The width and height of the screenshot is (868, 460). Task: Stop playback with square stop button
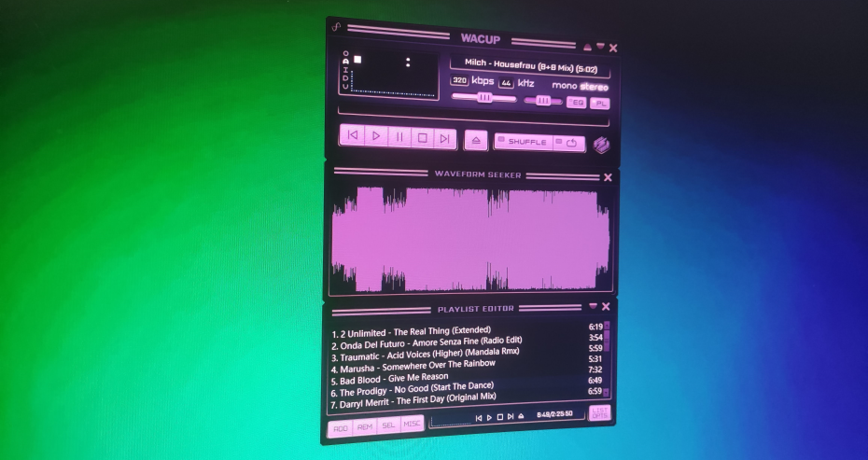(423, 137)
